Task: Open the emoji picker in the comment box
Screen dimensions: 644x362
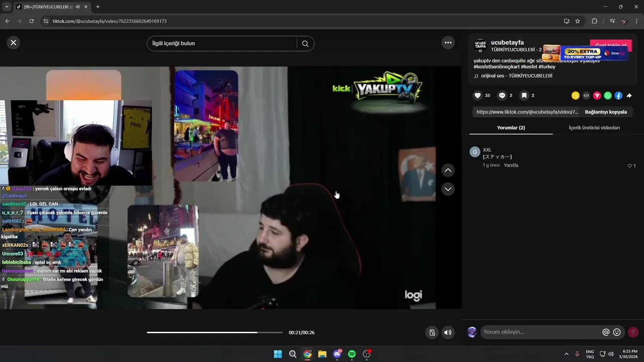Action: (617, 332)
